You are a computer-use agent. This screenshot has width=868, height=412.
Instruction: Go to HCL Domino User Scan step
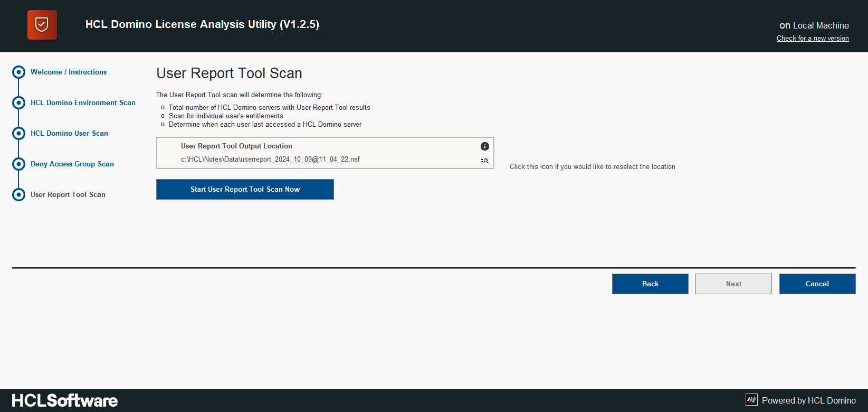(69, 133)
